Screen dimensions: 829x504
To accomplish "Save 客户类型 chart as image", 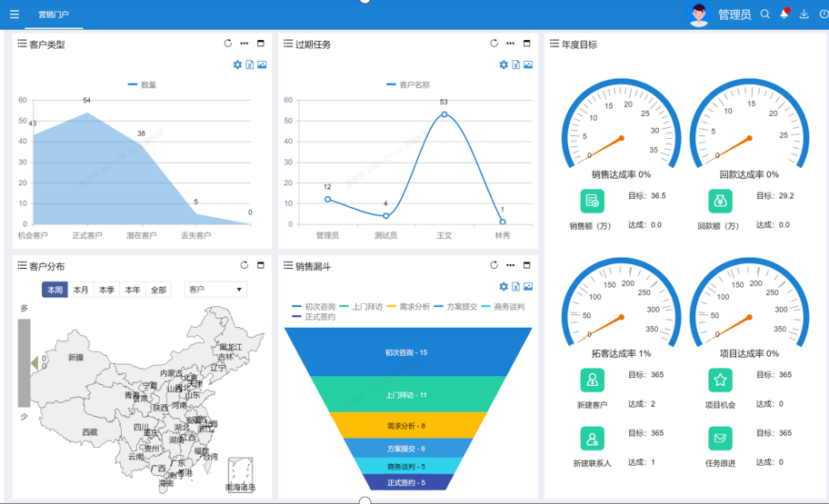I will pyautogui.click(x=262, y=65).
